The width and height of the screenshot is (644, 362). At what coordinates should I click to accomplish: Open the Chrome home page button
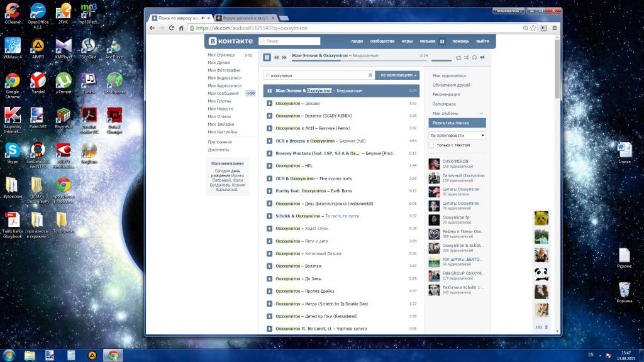pyautogui.click(x=181, y=28)
